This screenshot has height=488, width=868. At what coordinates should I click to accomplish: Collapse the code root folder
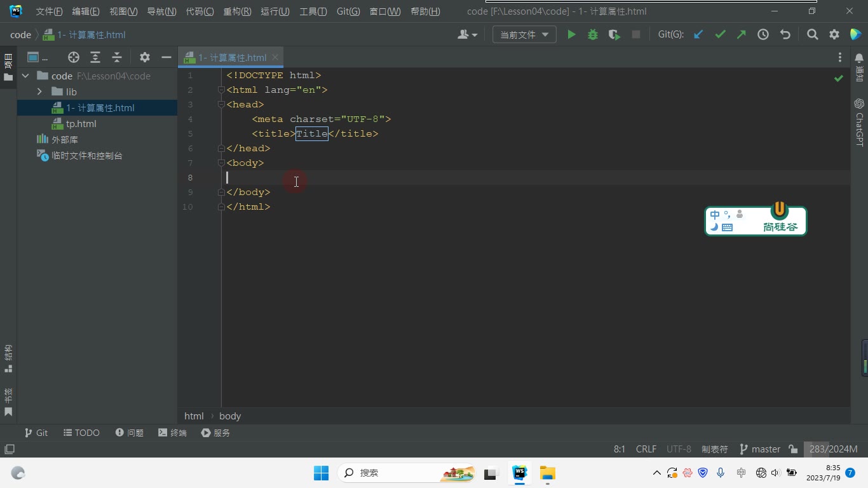pos(25,76)
